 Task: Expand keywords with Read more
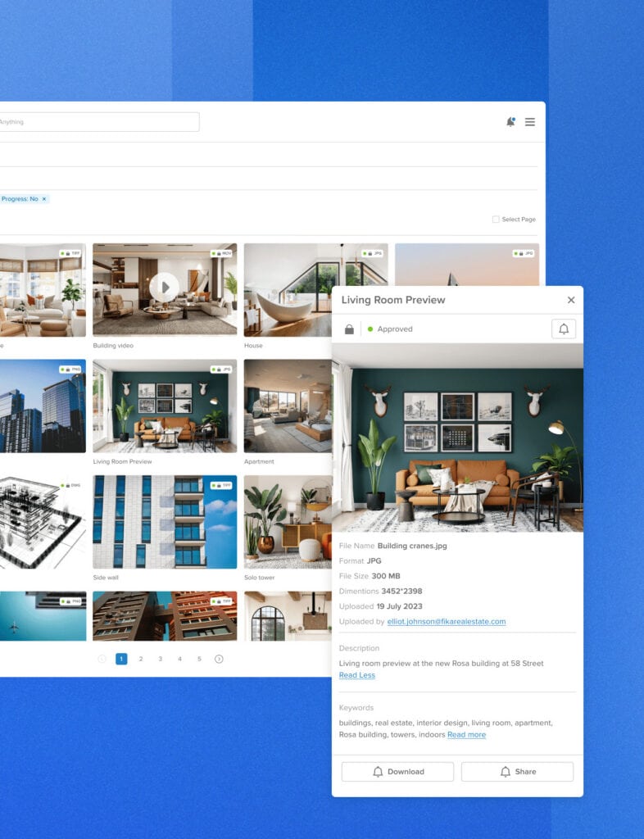(x=466, y=735)
